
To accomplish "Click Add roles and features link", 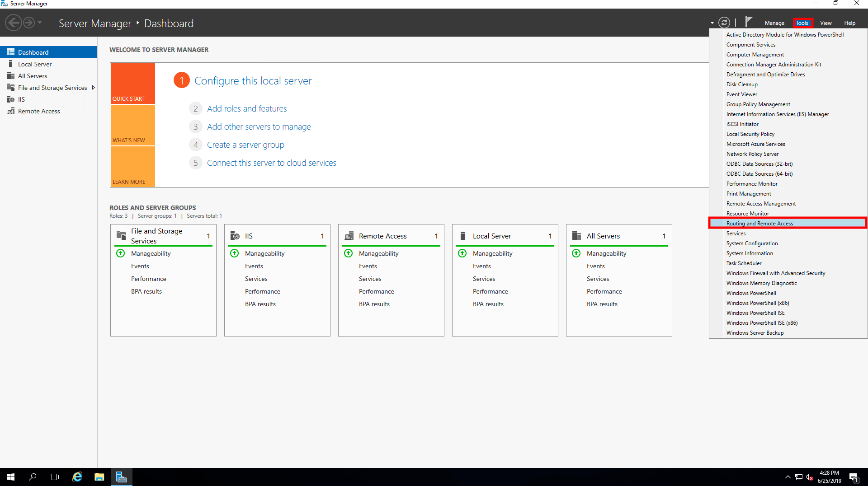I will pos(247,109).
